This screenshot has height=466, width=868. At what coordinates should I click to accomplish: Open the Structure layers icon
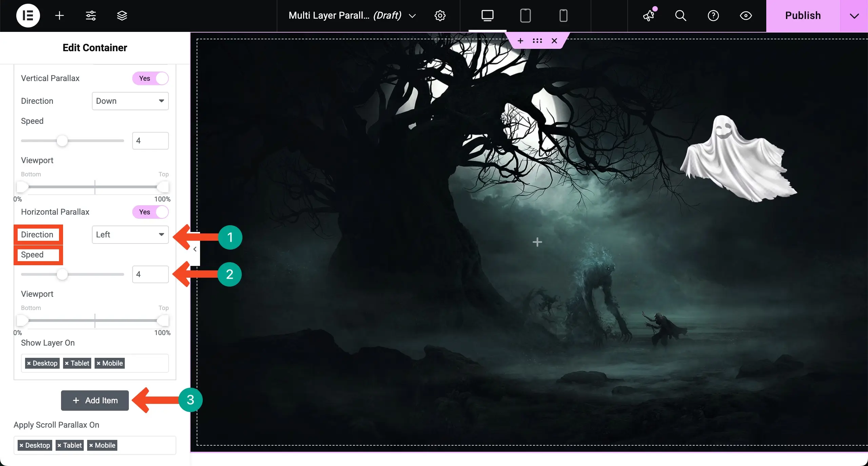(x=122, y=16)
